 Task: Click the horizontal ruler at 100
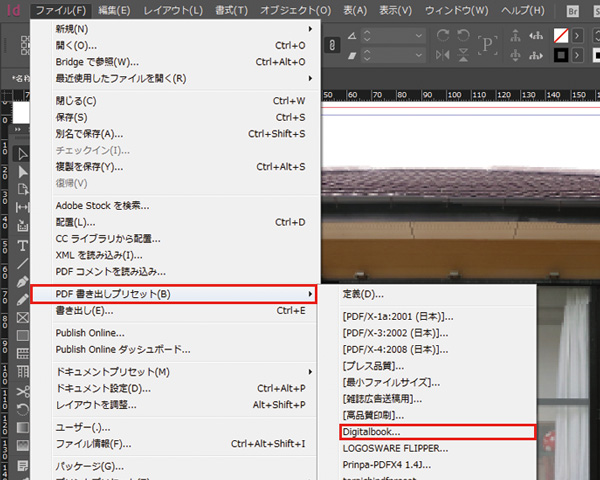pos(454,95)
